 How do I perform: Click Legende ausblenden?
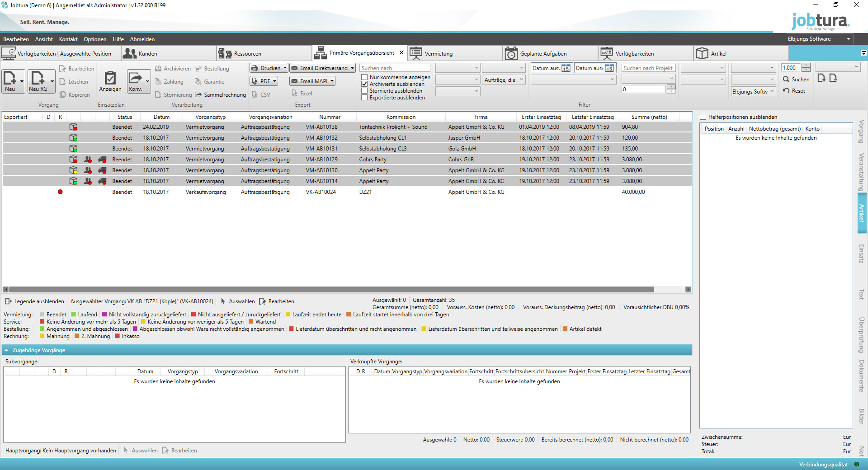(35, 301)
